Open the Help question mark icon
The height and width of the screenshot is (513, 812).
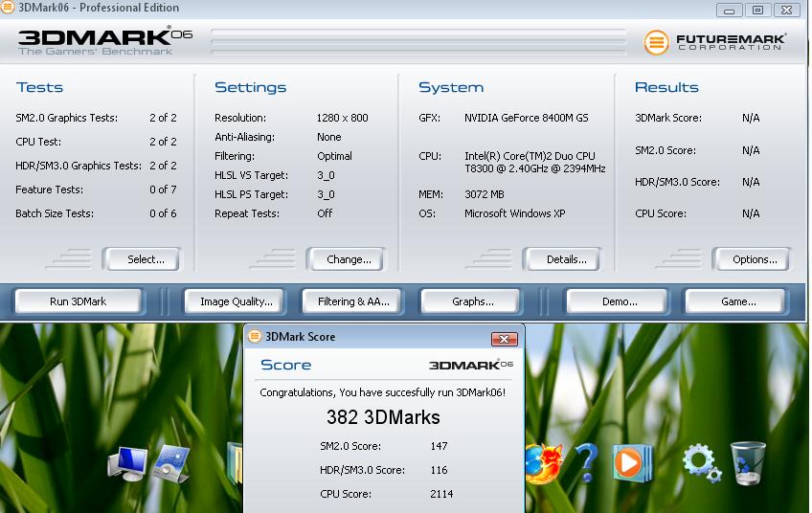587,463
